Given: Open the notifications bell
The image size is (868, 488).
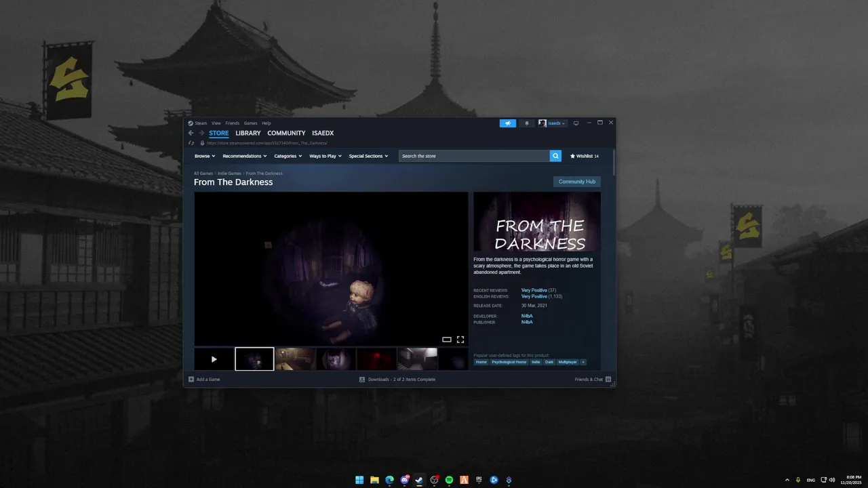Looking at the screenshot, I should point(527,123).
